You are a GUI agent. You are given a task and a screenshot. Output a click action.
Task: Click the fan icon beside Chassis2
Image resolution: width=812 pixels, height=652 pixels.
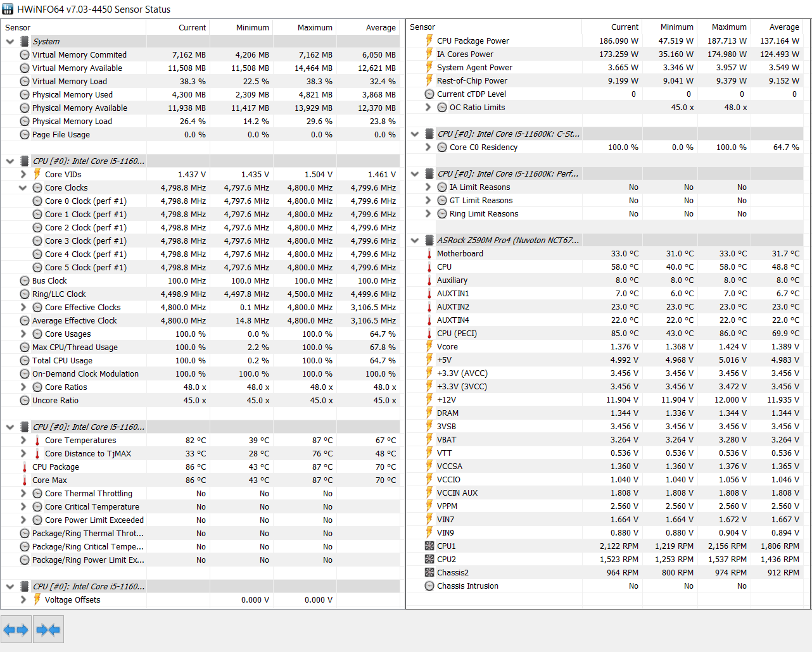pos(429,572)
